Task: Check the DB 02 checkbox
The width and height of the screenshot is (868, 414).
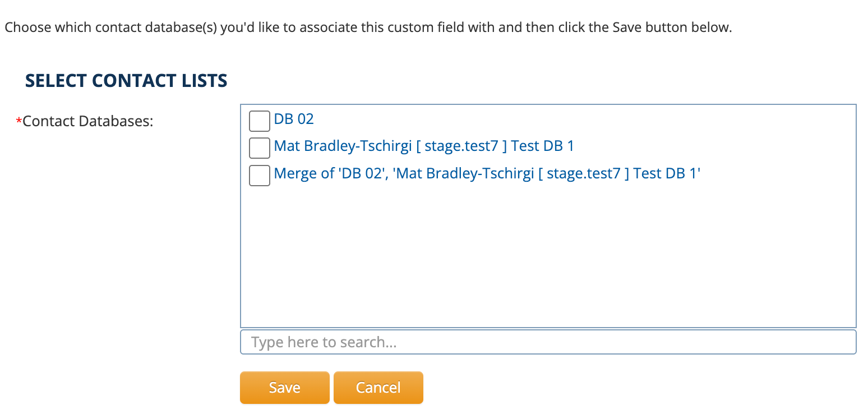Action: point(259,121)
